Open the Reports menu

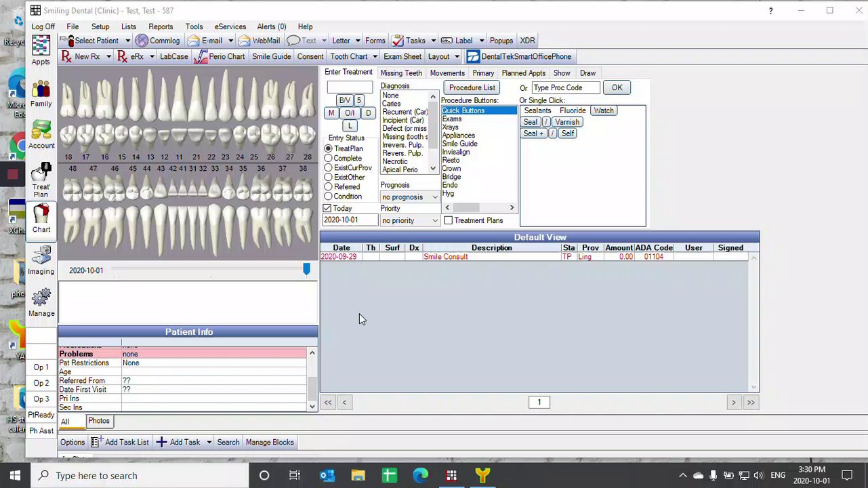pos(161,26)
